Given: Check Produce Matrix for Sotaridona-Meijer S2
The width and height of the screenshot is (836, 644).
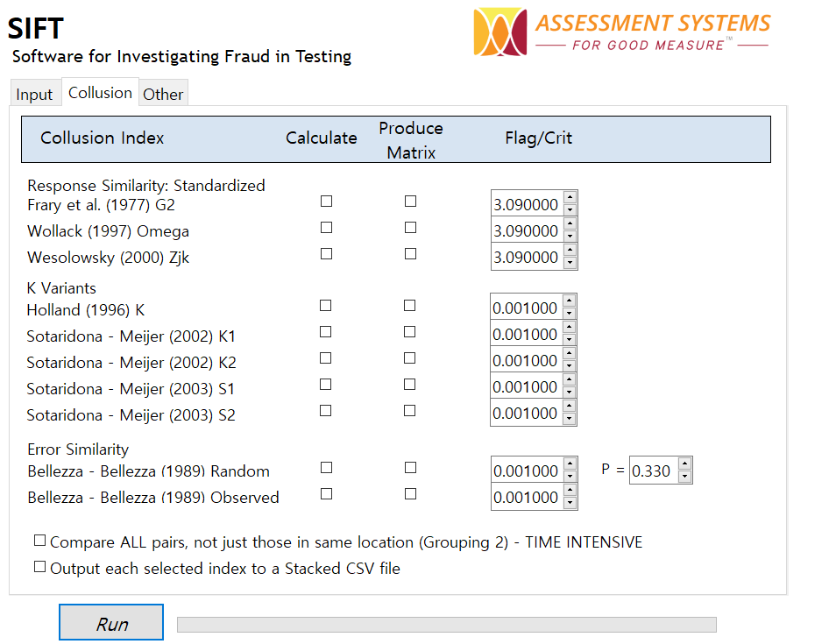Looking at the screenshot, I should point(409,411).
